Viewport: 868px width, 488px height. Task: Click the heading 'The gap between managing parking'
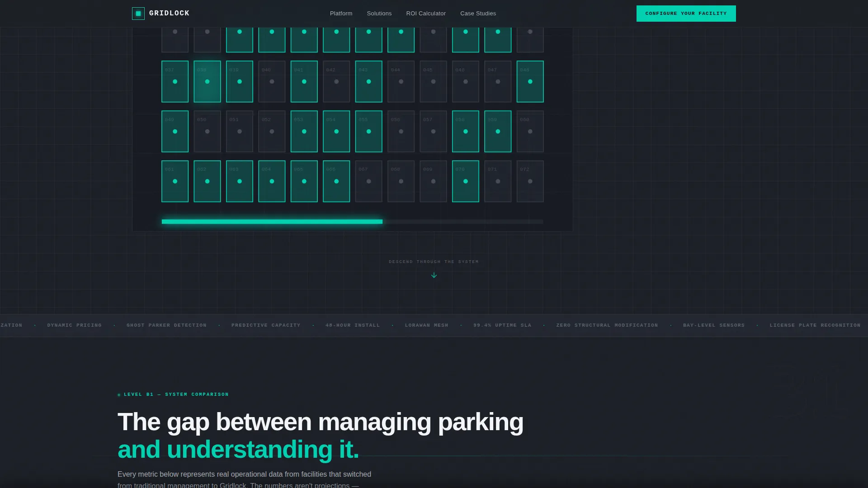[x=321, y=422]
